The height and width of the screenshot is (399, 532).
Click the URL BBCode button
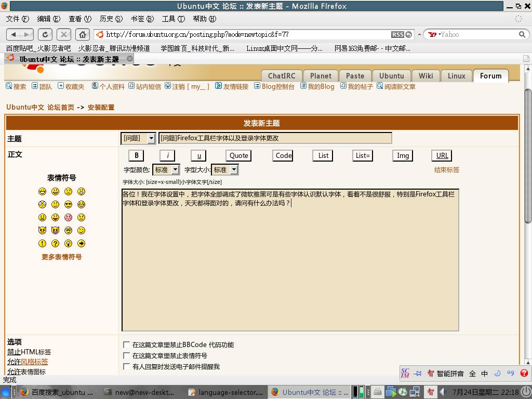click(442, 155)
